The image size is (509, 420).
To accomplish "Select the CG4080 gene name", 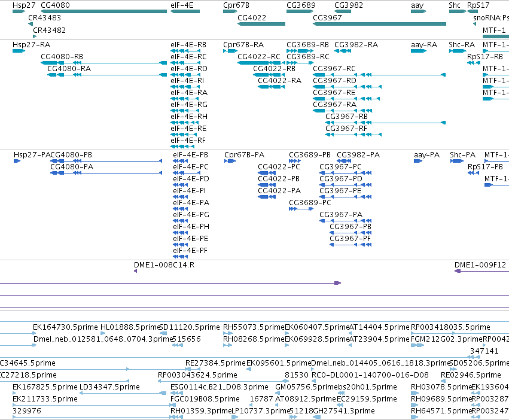I will pos(55,5).
